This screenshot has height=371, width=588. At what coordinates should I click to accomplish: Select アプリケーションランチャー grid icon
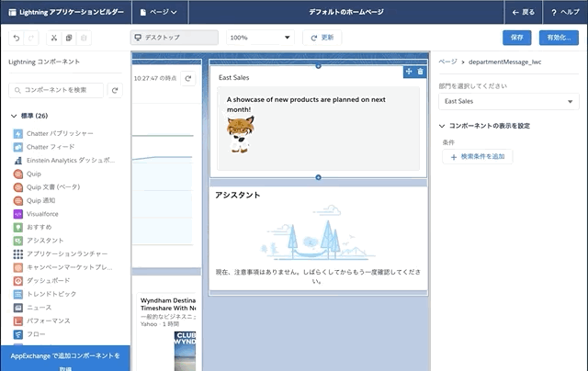tap(18, 254)
